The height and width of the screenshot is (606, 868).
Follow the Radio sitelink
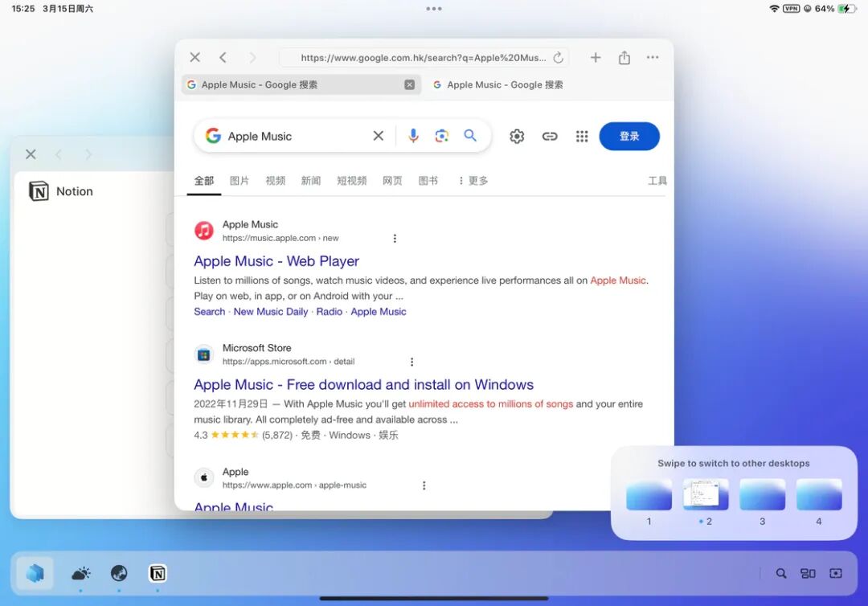[x=330, y=312]
